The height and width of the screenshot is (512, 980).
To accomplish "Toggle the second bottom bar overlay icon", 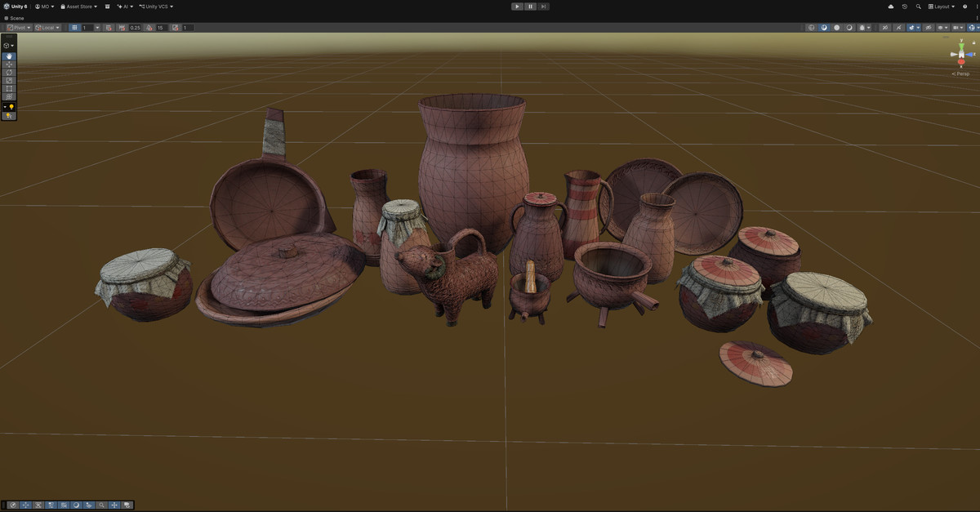I will pyautogui.click(x=25, y=505).
